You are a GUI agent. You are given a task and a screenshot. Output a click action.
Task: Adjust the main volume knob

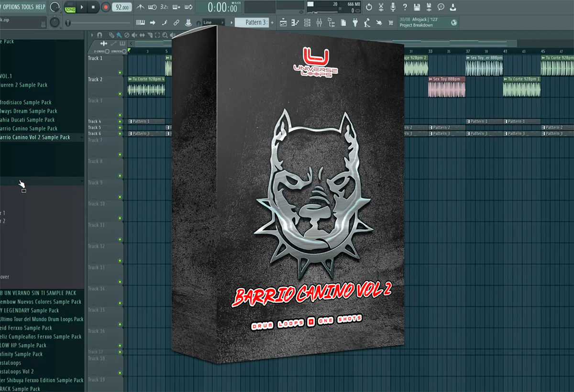pos(55,7)
